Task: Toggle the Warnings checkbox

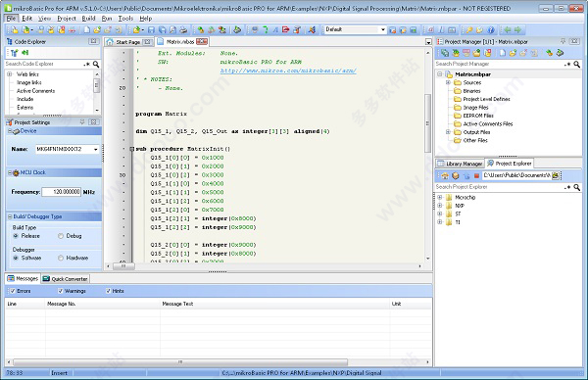Action: coord(61,291)
